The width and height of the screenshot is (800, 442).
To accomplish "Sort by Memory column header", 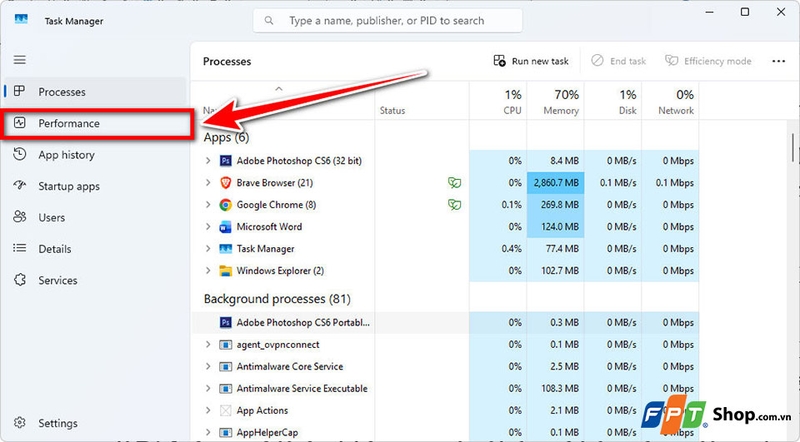I will [556, 101].
